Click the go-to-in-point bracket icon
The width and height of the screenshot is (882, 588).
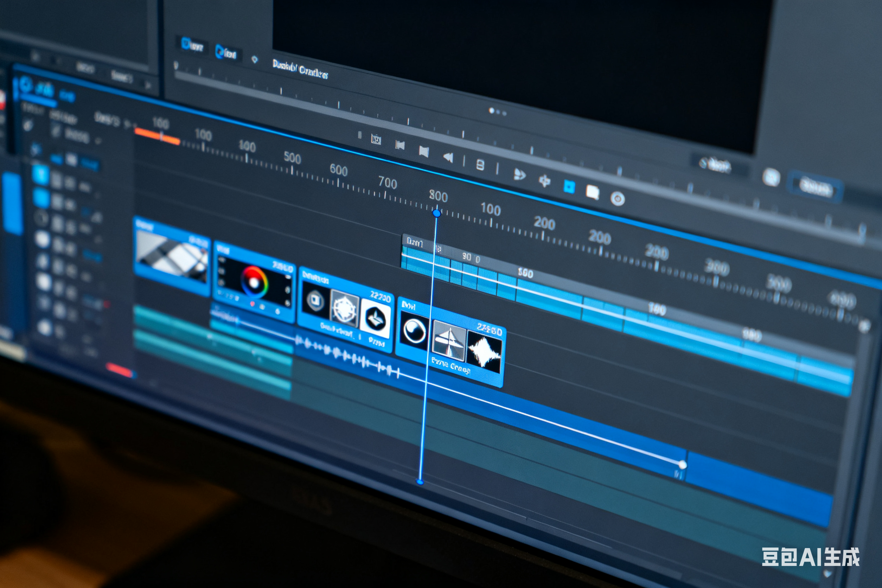400,145
